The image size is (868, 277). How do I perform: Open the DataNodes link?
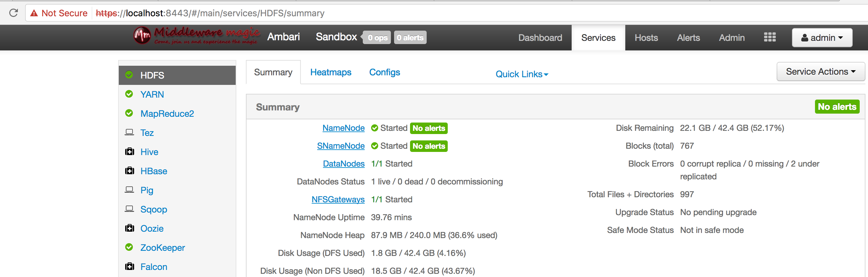(344, 164)
